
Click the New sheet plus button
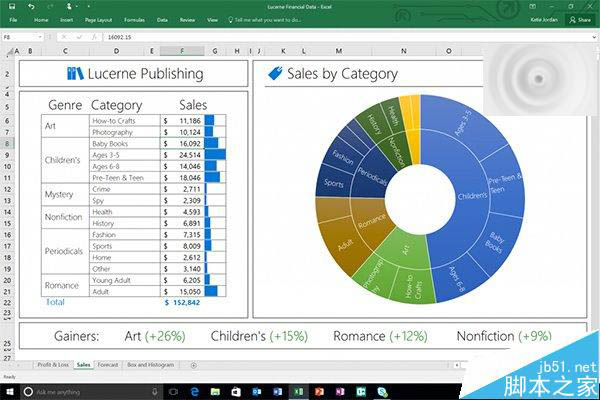pyautogui.click(x=193, y=365)
